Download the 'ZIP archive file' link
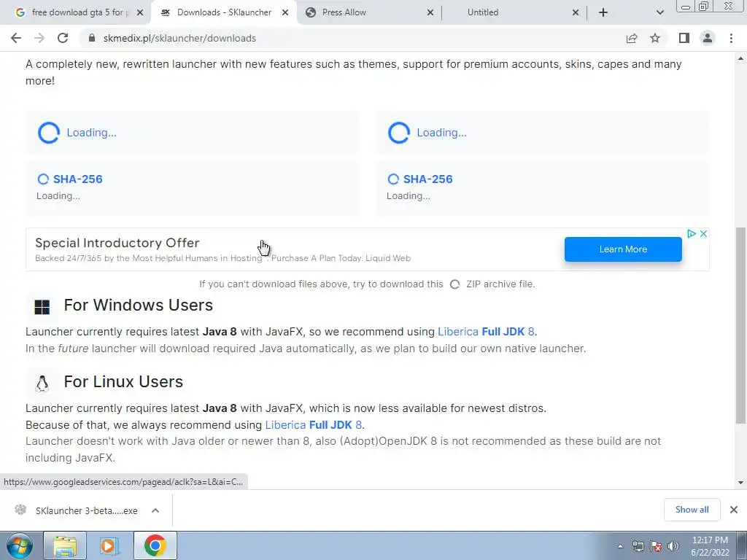This screenshot has height=560, width=747. coord(500,284)
